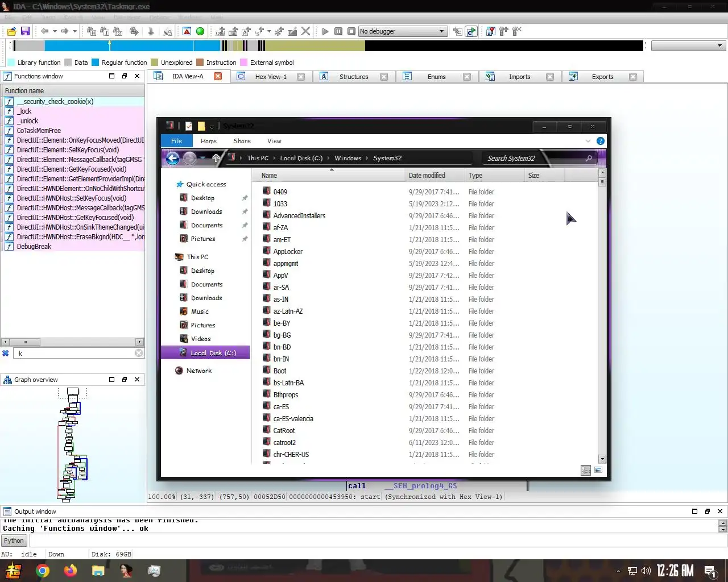The height and width of the screenshot is (582, 728).
Task: Close the filter bar using blue X icon
Action: (x=6, y=353)
